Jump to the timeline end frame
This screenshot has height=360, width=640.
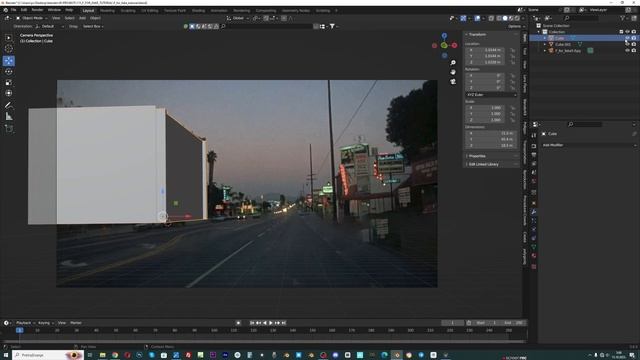(x=284, y=323)
